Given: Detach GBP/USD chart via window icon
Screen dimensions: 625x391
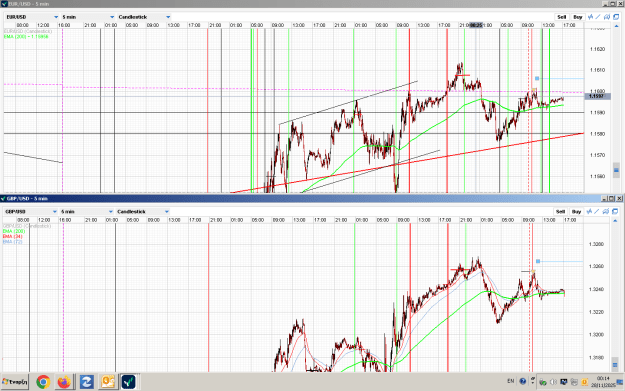Looking at the screenshot, I should click(615, 211).
